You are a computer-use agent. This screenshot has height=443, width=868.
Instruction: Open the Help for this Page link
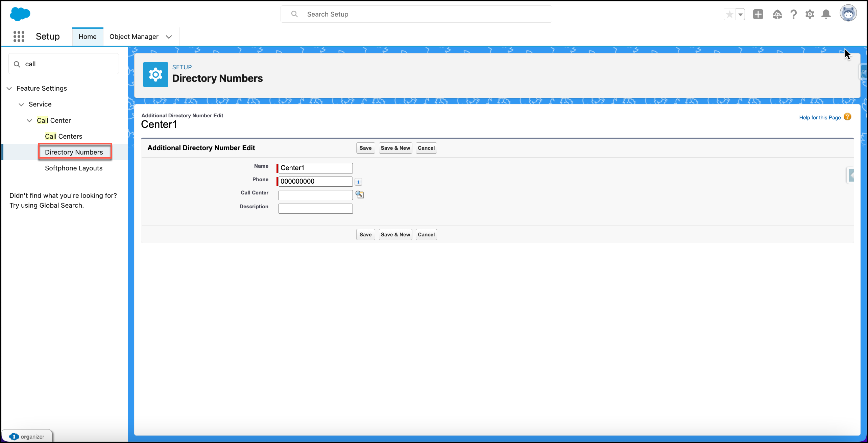[820, 117]
